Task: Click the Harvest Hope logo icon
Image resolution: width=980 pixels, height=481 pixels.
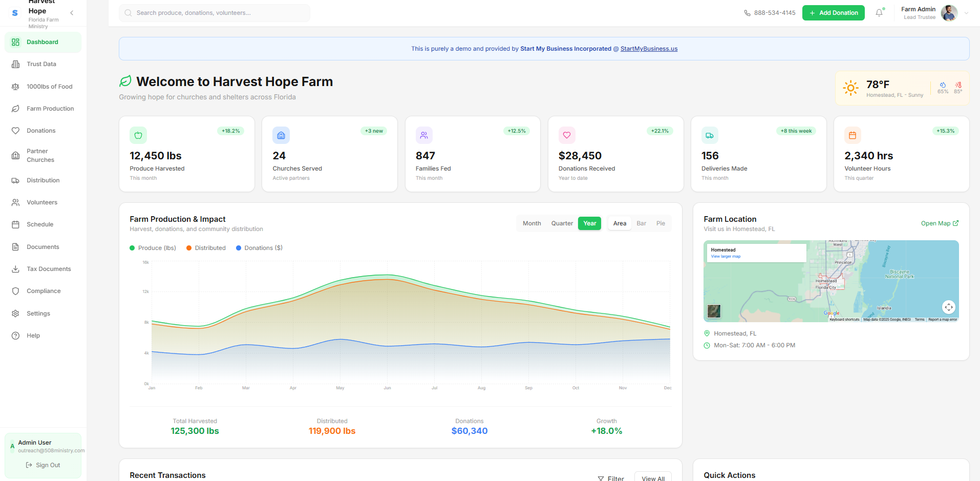Action: [x=15, y=13]
